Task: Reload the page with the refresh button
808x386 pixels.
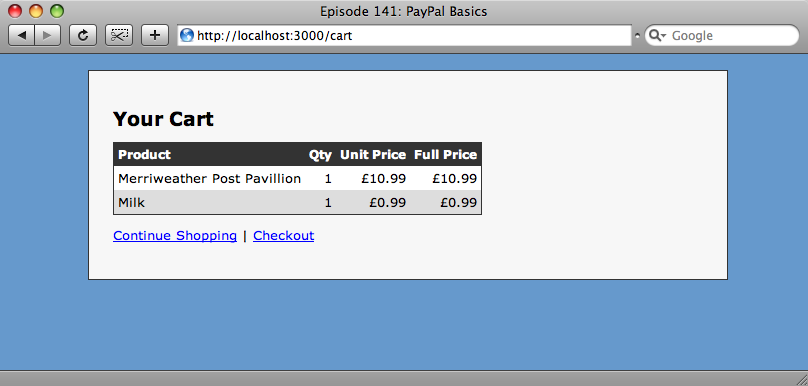Action: pyautogui.click(x=82, y=35)
